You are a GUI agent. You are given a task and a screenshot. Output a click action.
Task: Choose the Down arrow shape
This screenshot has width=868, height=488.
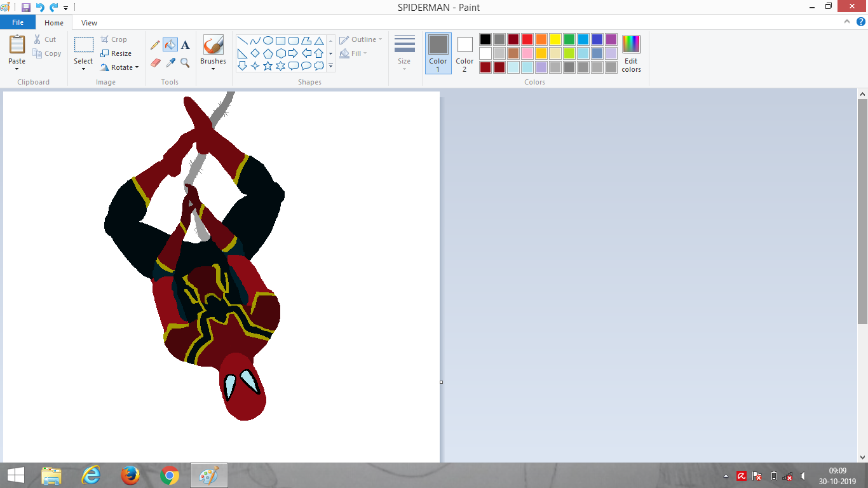click(x=243, y=65)
